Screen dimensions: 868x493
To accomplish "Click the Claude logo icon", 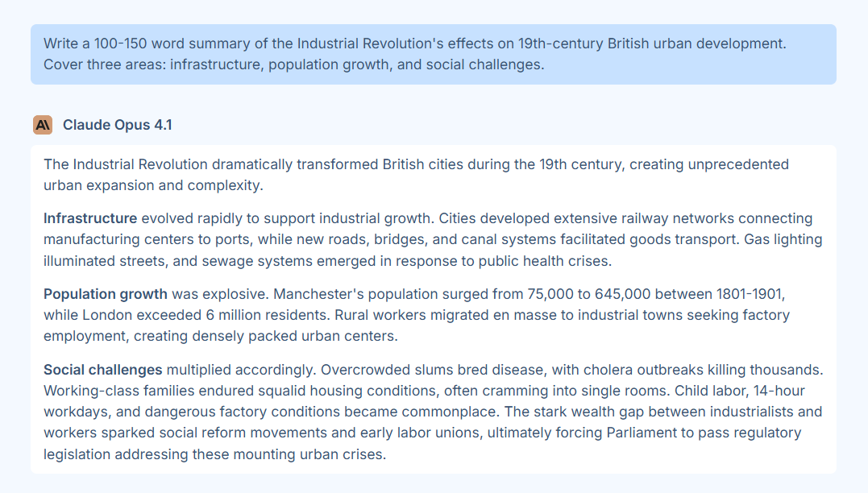I will pyautogui.click(x=43, y=125).
